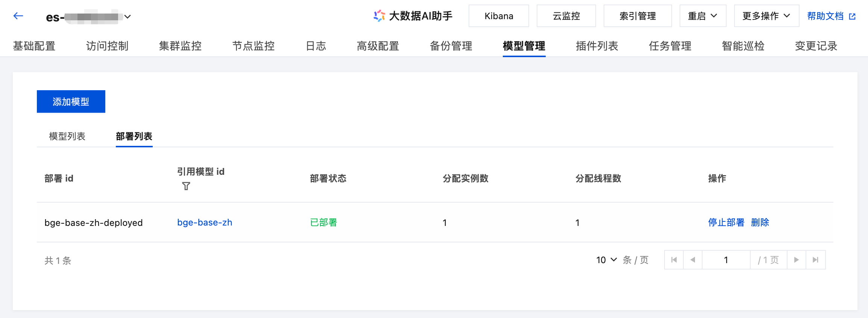This screenshot has width=868, height=318.
Task: Click 停止部署 for bge-base-zh-deployed
Action: point(726,223)
